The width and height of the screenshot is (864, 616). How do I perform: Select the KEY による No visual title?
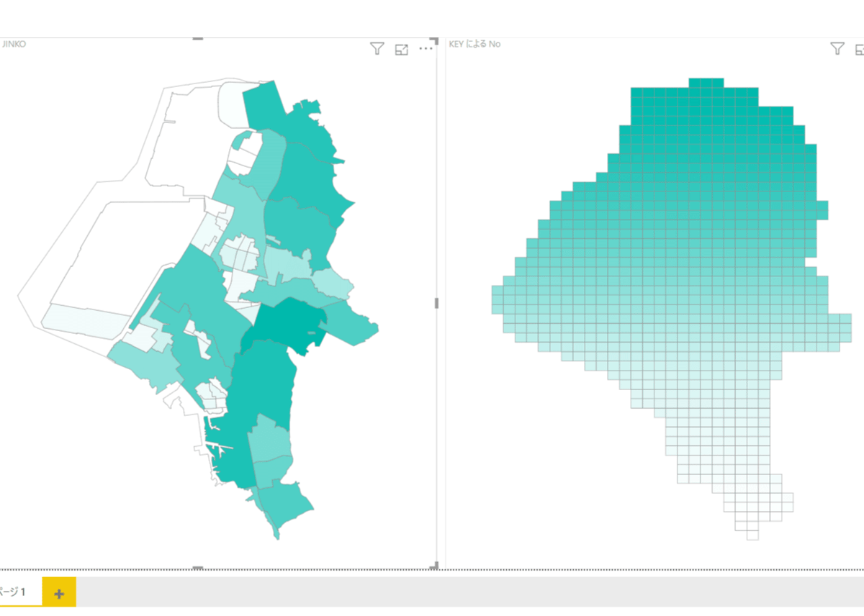coord(474,44)
